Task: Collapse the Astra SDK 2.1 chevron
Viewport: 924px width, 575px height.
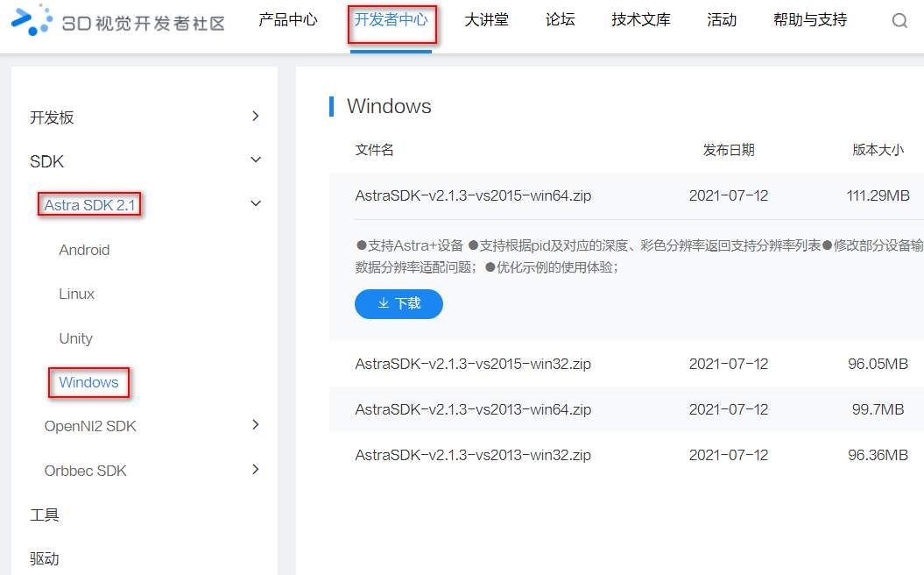Action: pyautogui.click(x=256, y=203)
